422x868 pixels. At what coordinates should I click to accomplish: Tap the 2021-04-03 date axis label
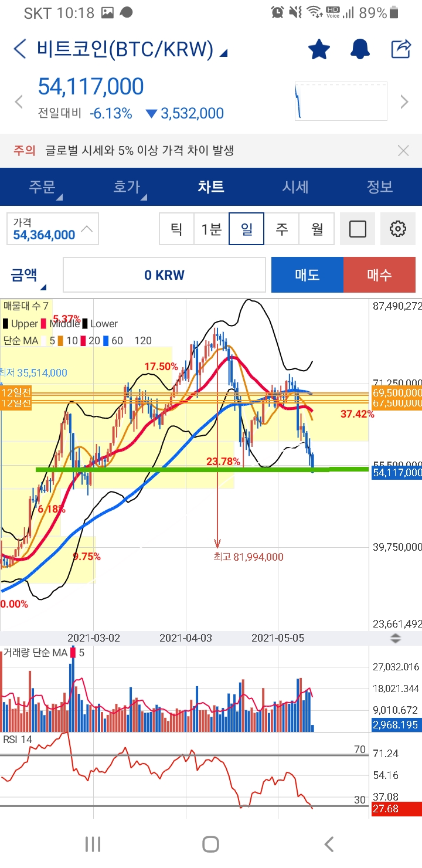(186, 638)
